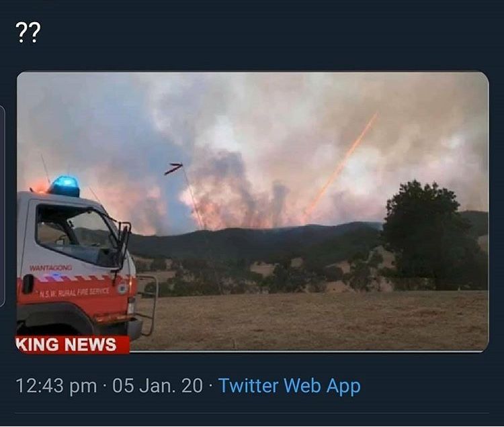Open the Twitter Web App source link
Screen dimensions: 504x427
click(289, 385)
